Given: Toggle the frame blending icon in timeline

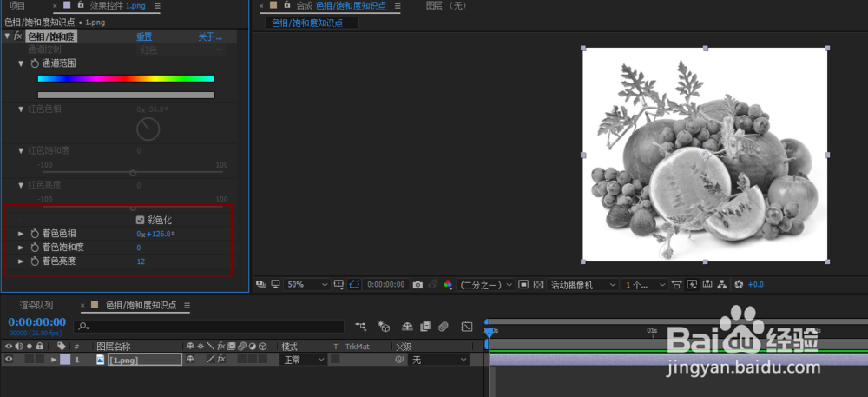Looking at the screenshot, I should pos(425,327).
